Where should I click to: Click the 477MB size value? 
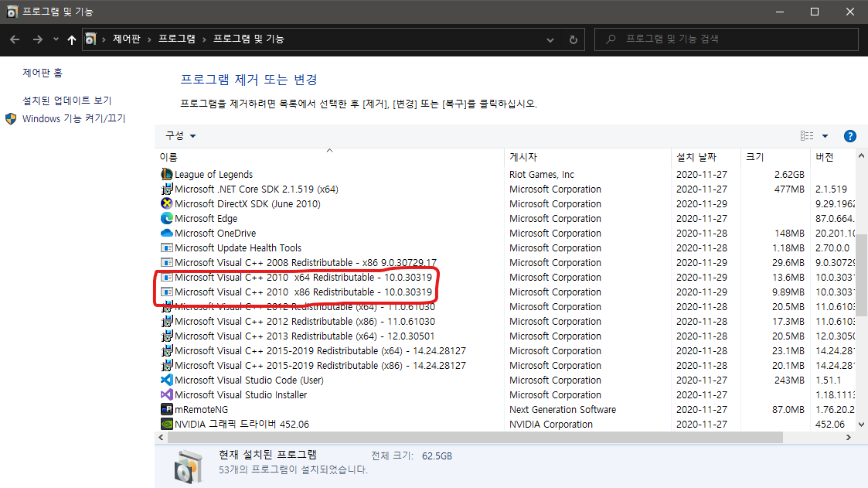tap(789, 189)
